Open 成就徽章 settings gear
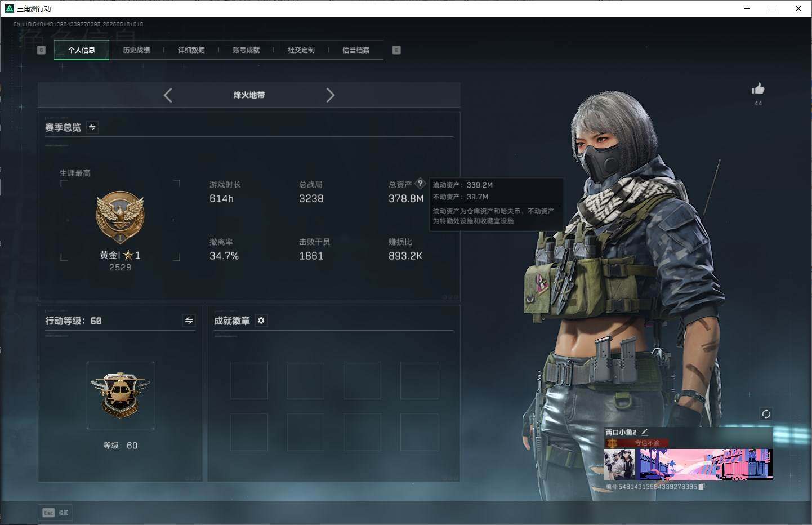The width and height of the screenshot is (812, 525). pyautogui.click(x=261, y=321)
